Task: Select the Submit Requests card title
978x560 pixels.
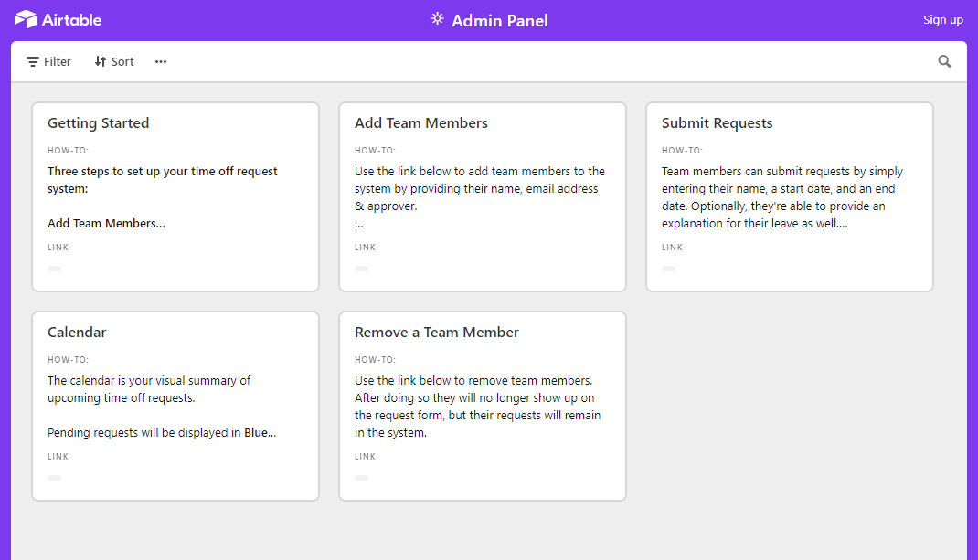Action: (x=718, y=123)
